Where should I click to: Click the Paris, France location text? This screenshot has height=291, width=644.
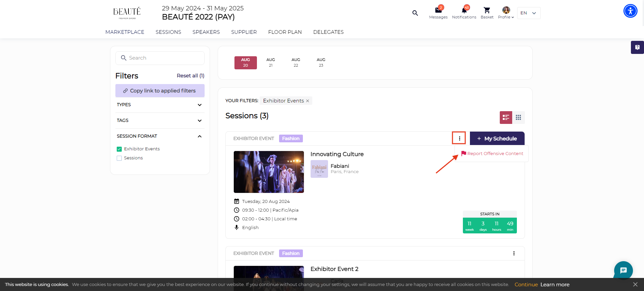pos(344,172)
